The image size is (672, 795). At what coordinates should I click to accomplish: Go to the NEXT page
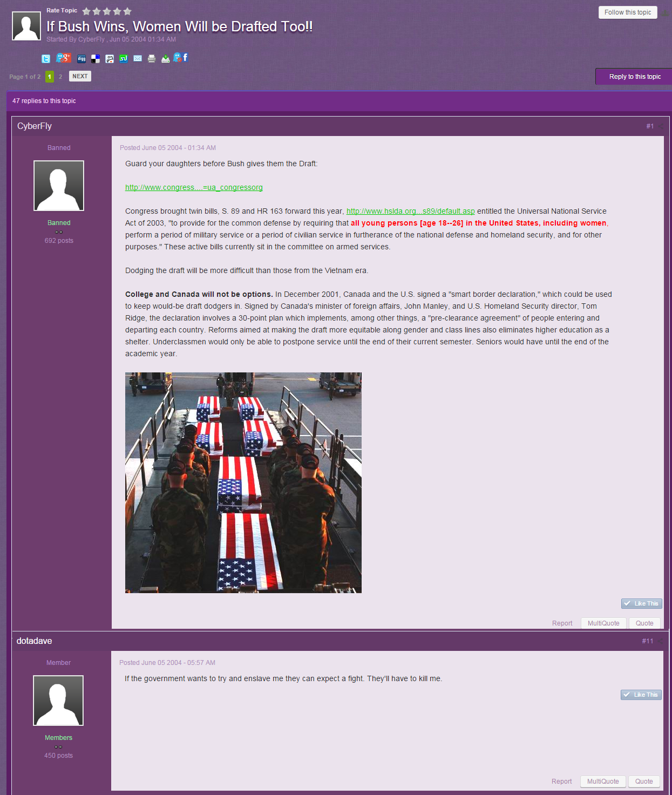(80, 77)
